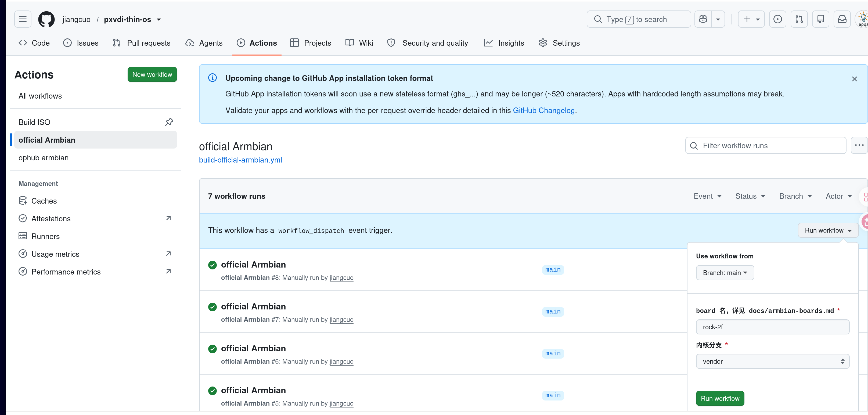Open the vendor kernel branch select

point(772,362)
